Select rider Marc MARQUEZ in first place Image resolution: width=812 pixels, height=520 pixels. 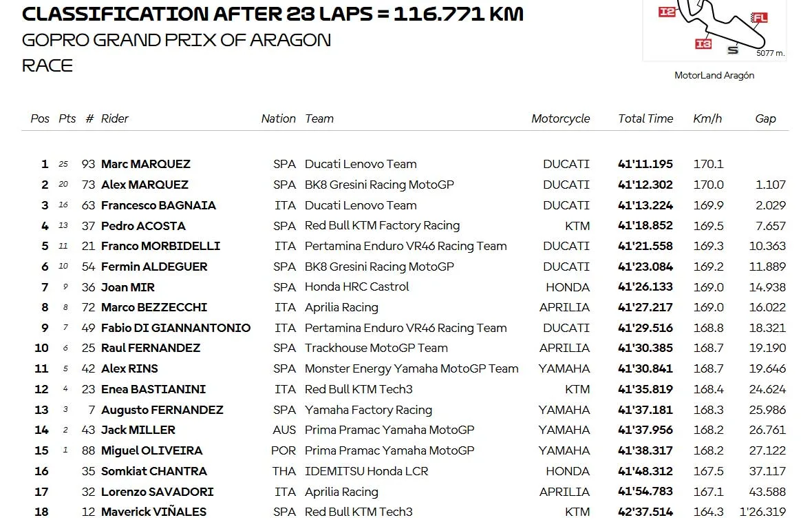(145, 165)
